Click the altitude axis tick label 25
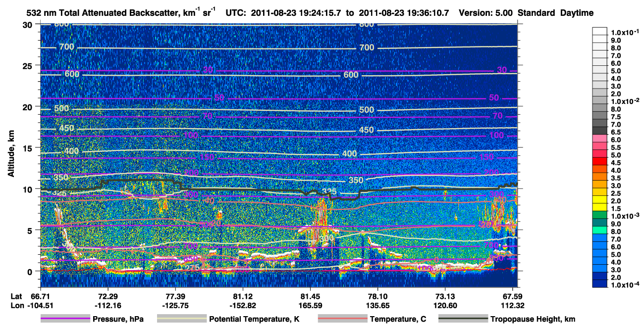Viewport: 644px width, 330px height. click(x=29, y=65)
